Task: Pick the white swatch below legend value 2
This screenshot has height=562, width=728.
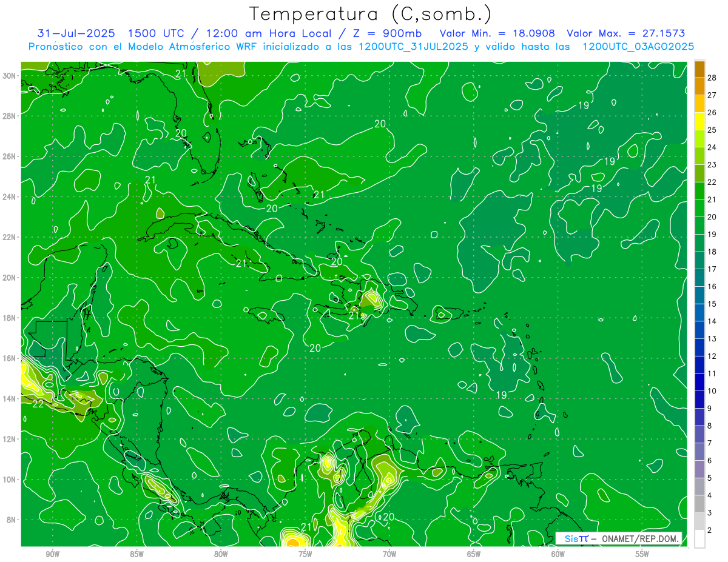Action: pyautogui.click(x=699, y=538)
